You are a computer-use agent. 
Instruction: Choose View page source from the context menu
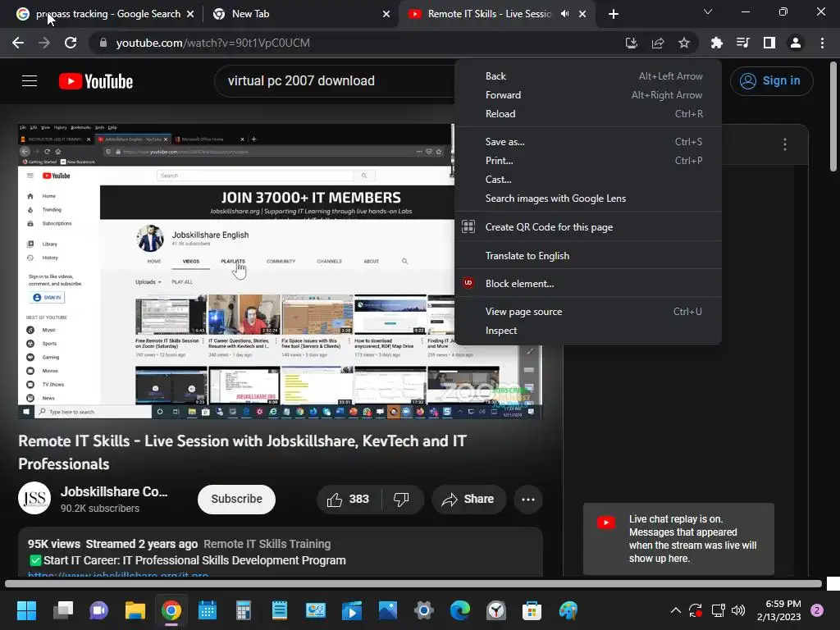click(x=588, y=312)
